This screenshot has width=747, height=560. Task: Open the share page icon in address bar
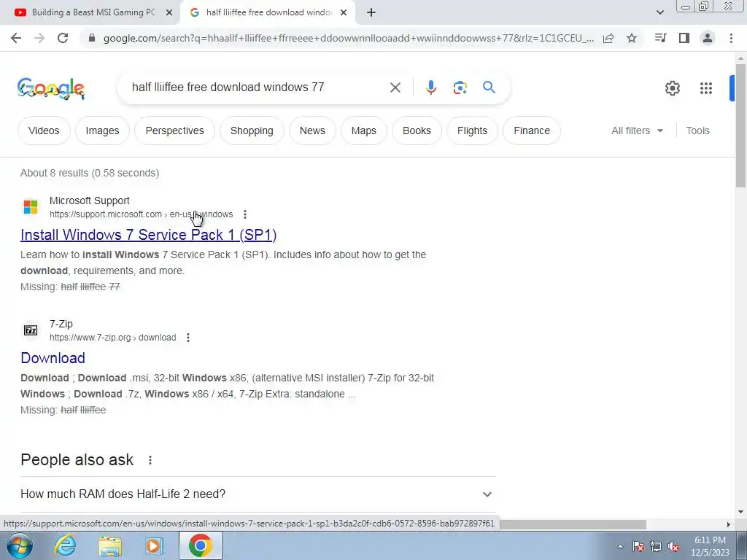[608, 38]
